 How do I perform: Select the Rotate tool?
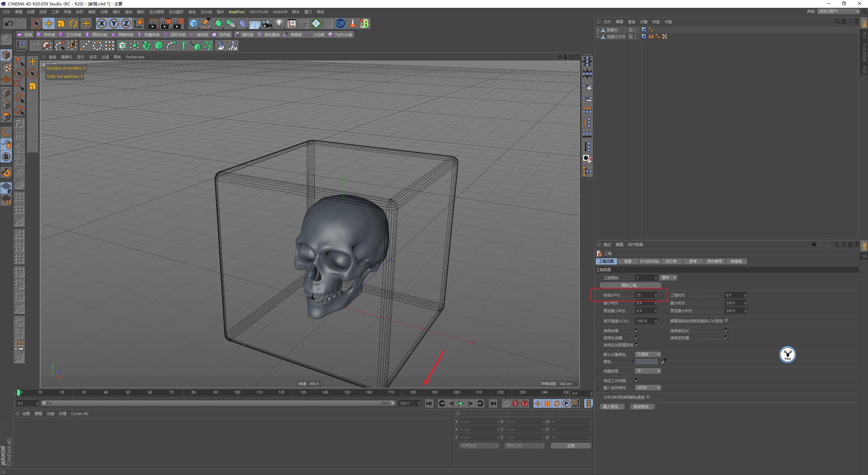[73, 23]
